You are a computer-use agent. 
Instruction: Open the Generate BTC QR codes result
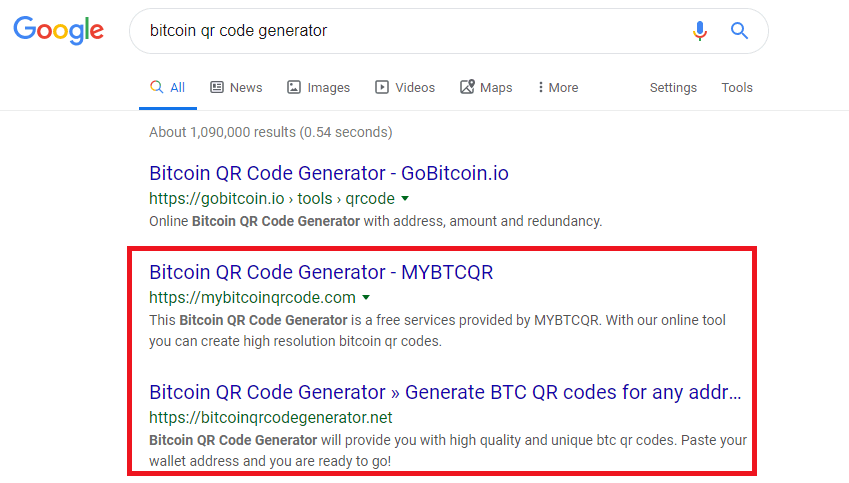coord(445,391)
